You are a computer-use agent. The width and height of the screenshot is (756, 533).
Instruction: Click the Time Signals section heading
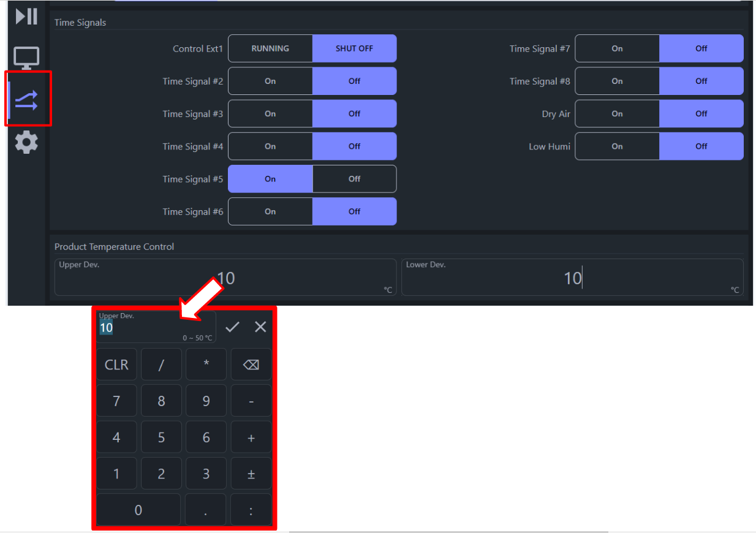(80, 23)
